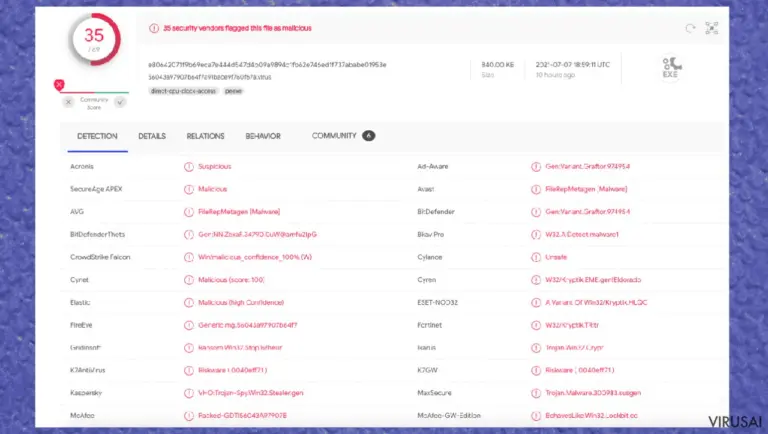Click the EXE file type icon
This screenshot has width=768, height=434.
(671, 68)
